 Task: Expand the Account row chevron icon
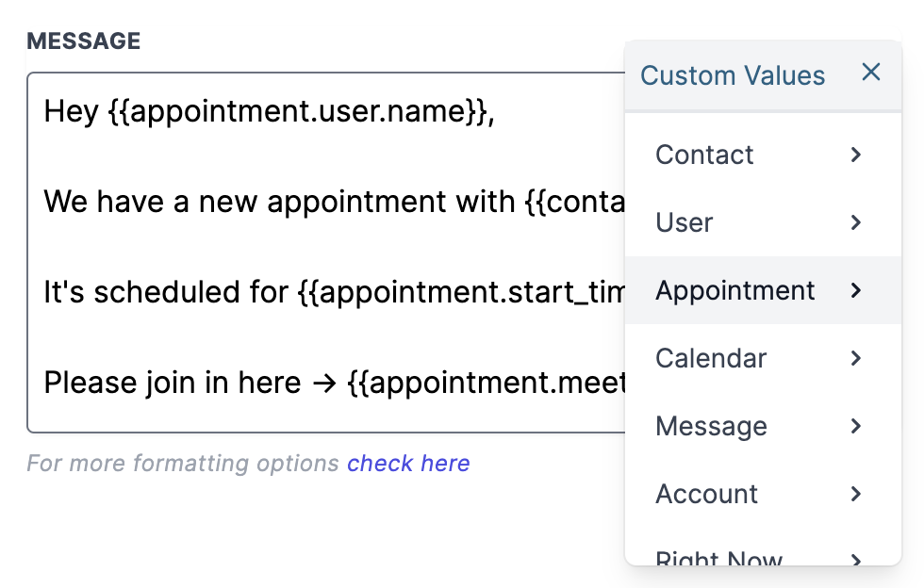pyautogui.click(x=856, y=494)
